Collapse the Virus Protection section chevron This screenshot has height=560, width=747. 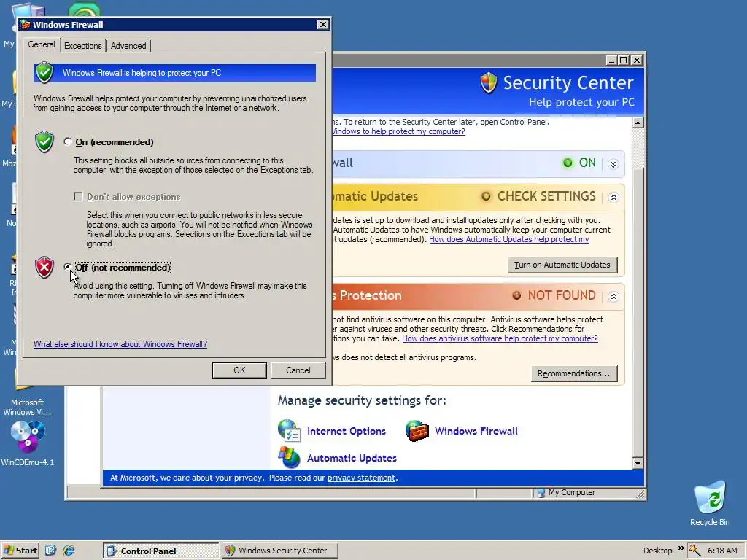click(x=613, y=296)
